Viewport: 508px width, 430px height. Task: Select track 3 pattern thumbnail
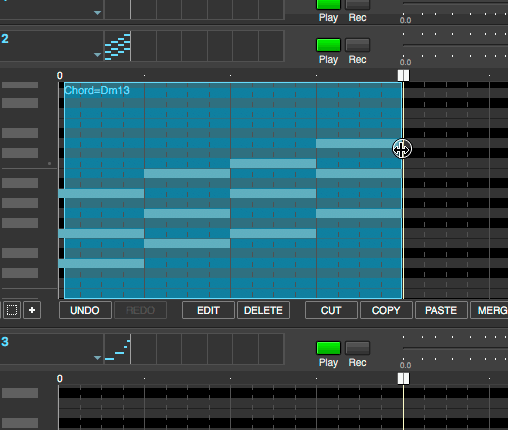pos(117,349)
